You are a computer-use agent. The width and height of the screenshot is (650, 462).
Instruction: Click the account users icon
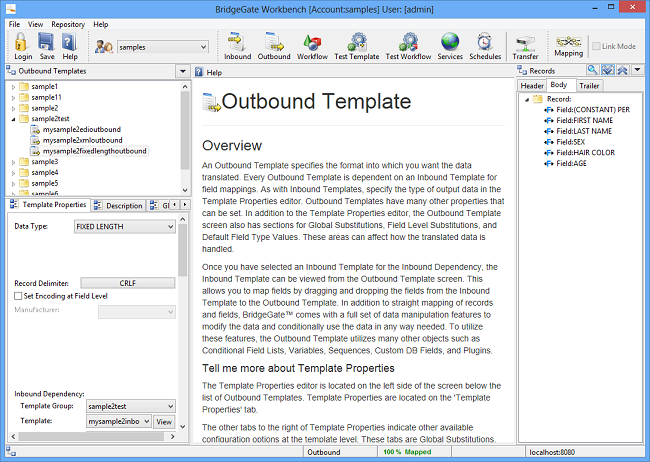point(104,46)
